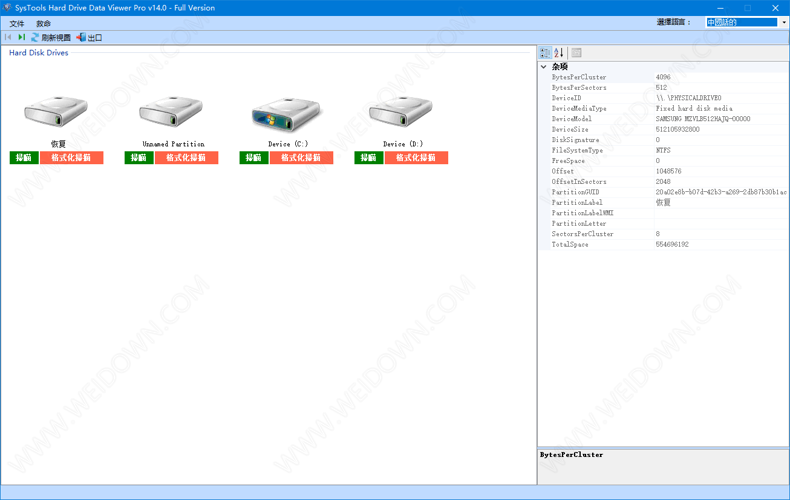790x500 pixels.
Task: Select the Device (D:) drive icon
Action: [x=401, y=111]
